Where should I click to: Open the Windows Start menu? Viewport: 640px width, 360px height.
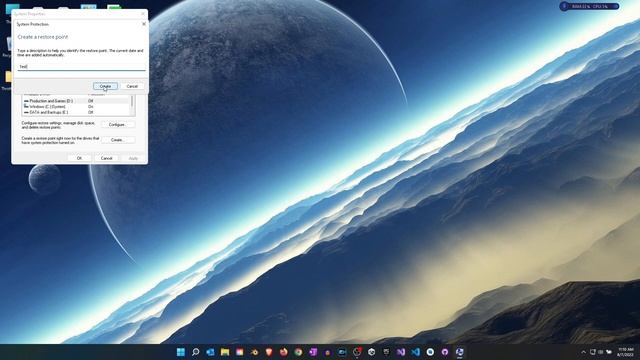click(181, 352)
